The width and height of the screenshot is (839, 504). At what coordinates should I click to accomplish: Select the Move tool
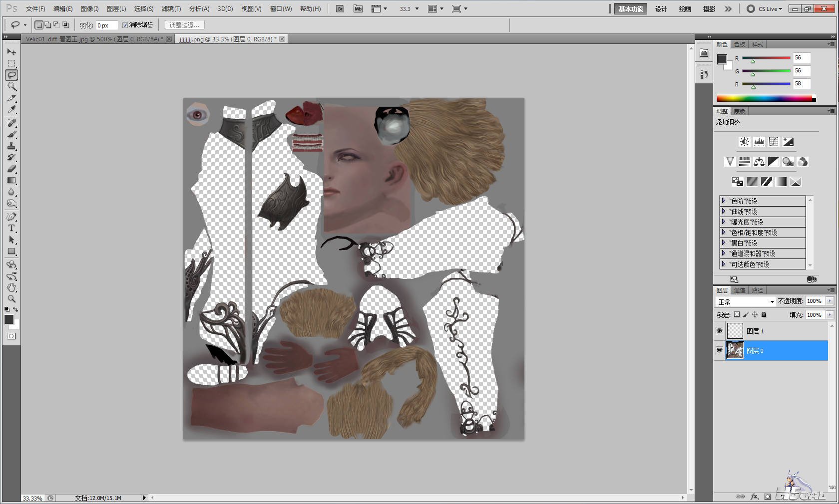point(11,52)
